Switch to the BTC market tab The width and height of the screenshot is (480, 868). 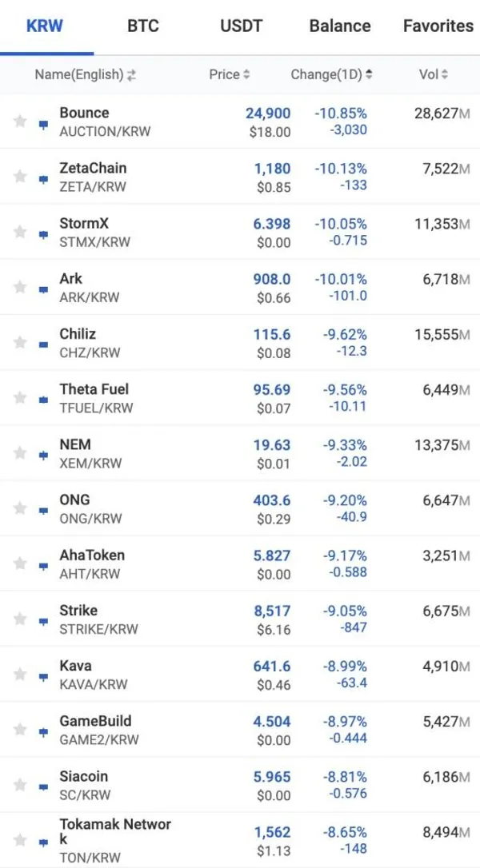pyautogui.click(x=143, y=26)
